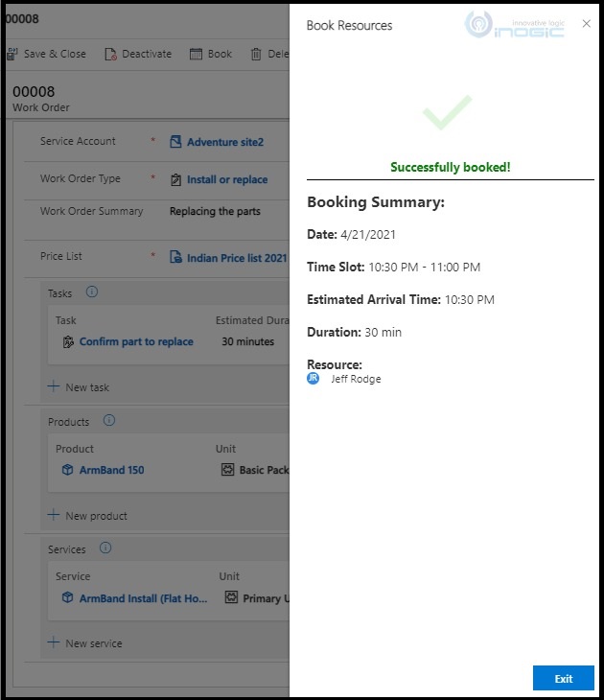The image size is (604, 700).
Task: Open the ArmBand 150 product
Action: (x=111, y=470)
